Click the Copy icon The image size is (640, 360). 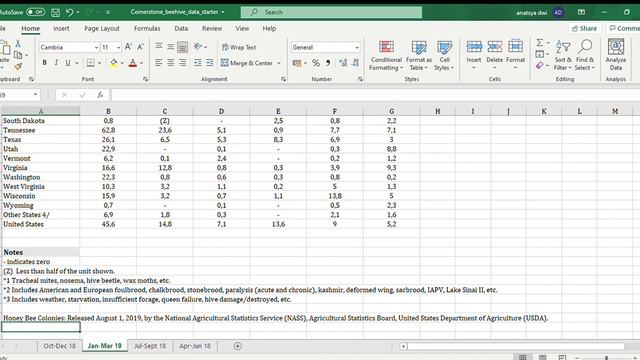[18, 55]
